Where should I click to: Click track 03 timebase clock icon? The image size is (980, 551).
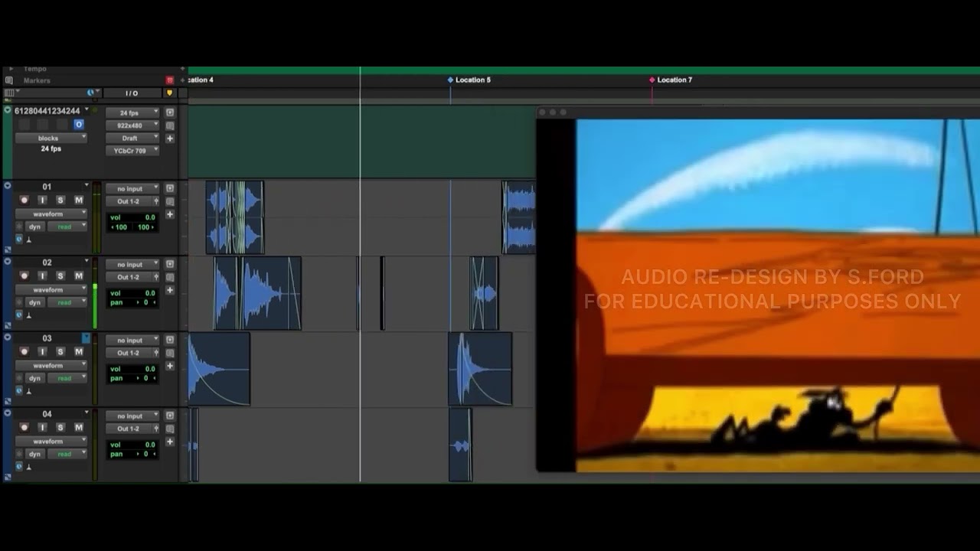19,391
